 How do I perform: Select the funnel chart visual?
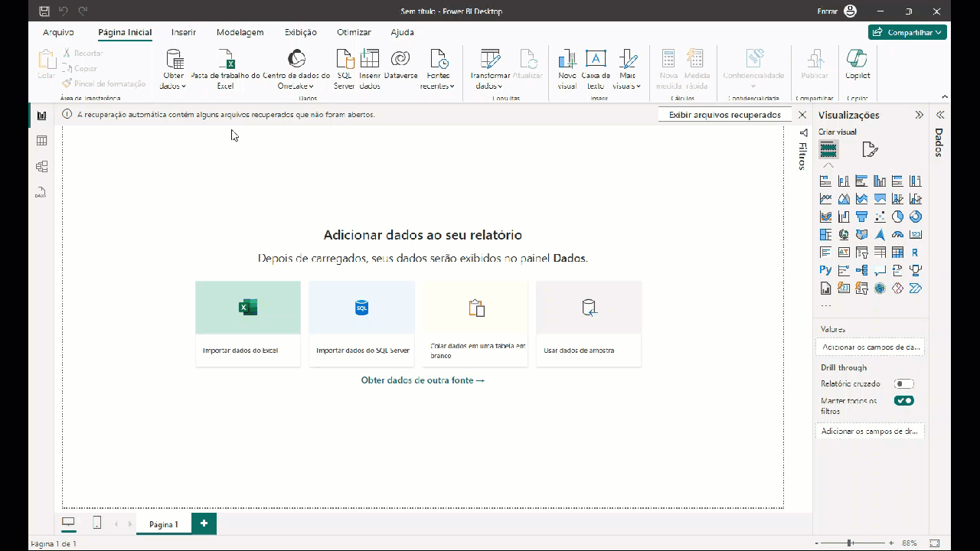click(x=861, y=217)
